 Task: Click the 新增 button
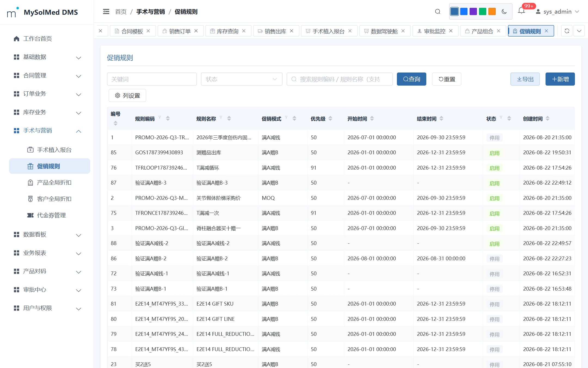[560, 79]
